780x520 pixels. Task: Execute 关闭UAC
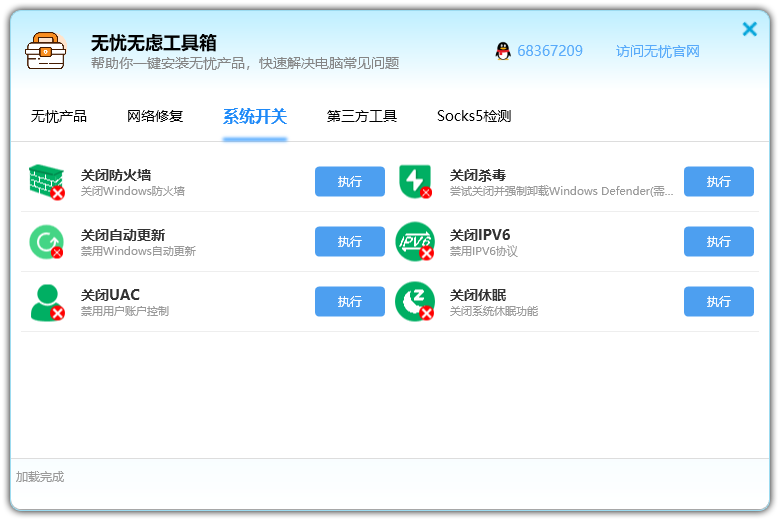point(350,302)
